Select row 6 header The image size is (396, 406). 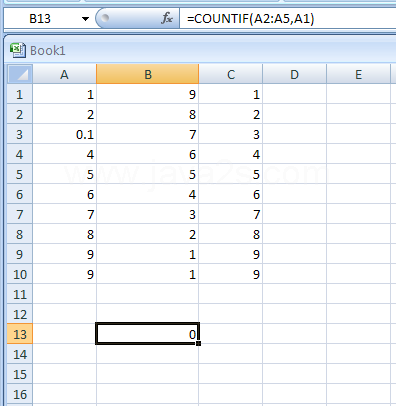coord(20,194)
